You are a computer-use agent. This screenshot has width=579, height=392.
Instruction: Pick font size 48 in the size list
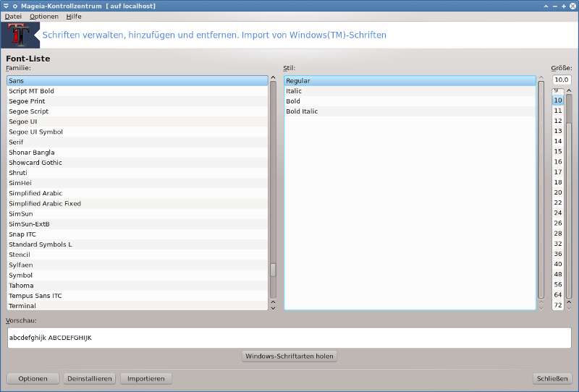point(558,274)
